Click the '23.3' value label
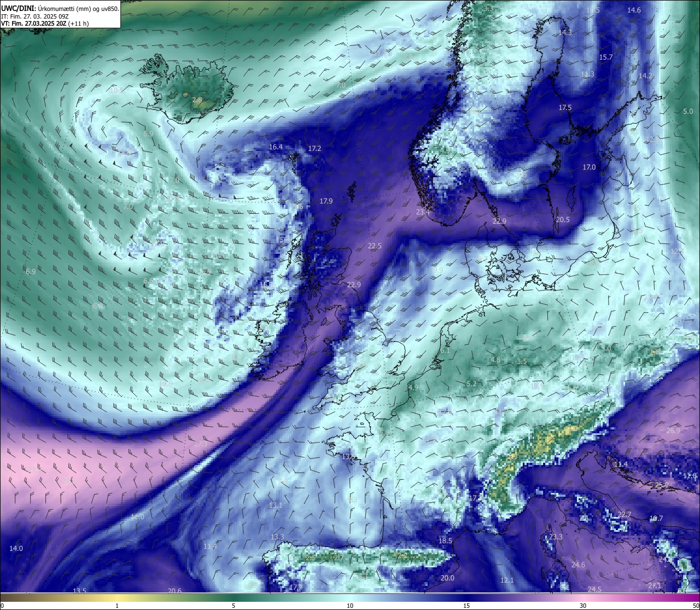This screenshot has width=700, height=610. click(x=556, y=537)
